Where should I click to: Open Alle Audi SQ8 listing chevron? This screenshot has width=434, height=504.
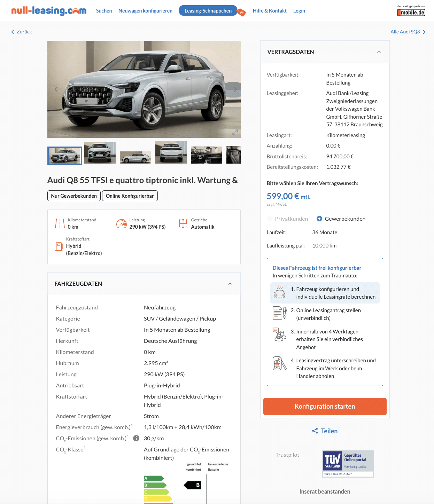coord(424,32)
